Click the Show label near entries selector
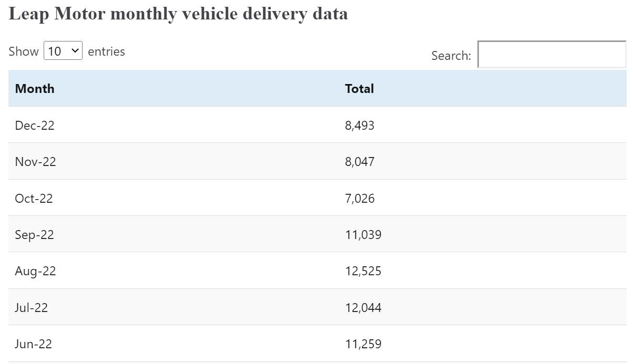 [x=23, y=51]
